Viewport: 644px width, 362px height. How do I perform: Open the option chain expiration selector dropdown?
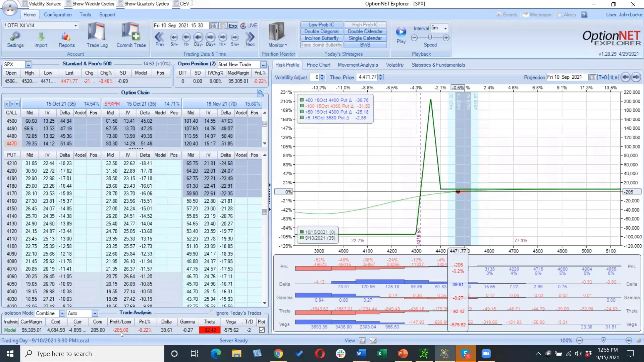click(17, 104)
